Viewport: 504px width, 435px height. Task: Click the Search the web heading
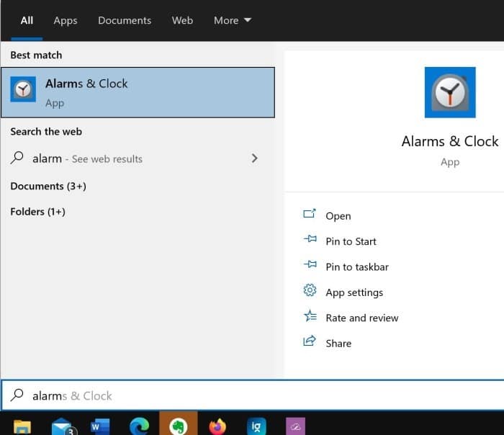(46, 132)
